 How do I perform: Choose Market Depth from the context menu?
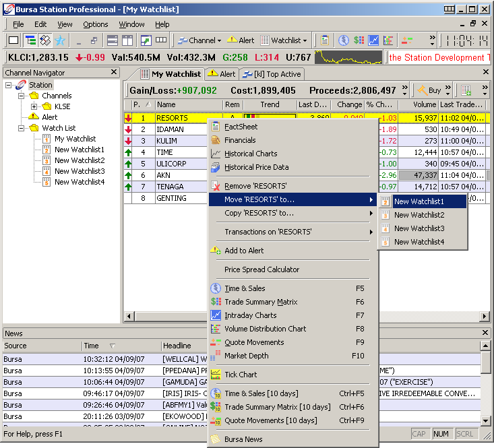(293, 356)
